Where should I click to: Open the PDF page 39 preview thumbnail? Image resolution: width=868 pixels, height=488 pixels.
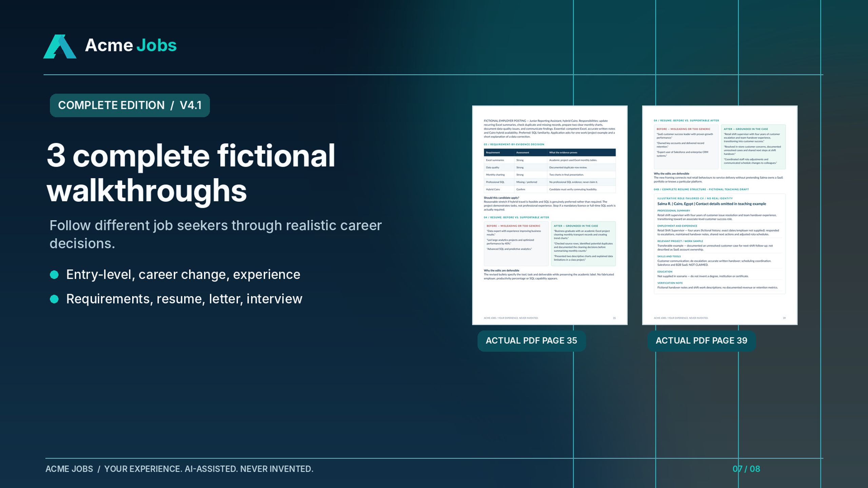[x=719, y=215]
